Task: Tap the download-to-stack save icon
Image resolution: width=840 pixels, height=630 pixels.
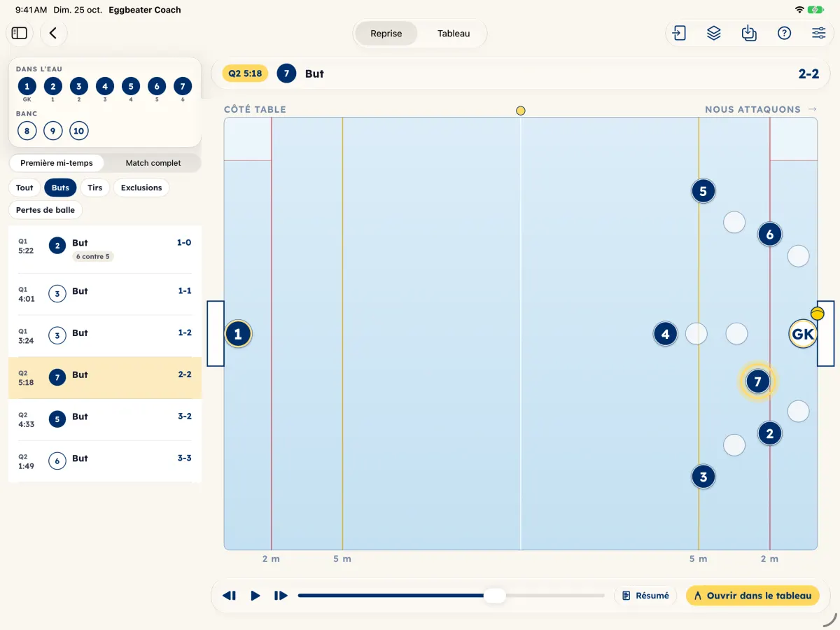Action: 749,33
